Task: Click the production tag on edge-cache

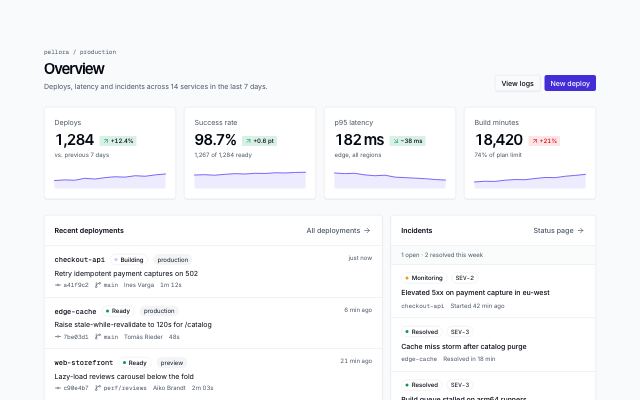Action: click(x=159, y=311)
